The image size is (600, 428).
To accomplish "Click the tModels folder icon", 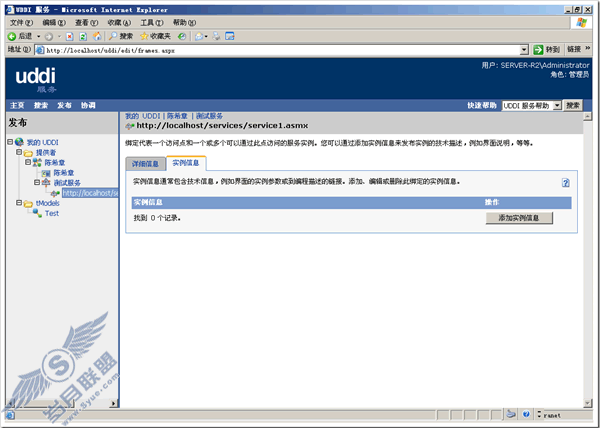I will tap(28, 203).
